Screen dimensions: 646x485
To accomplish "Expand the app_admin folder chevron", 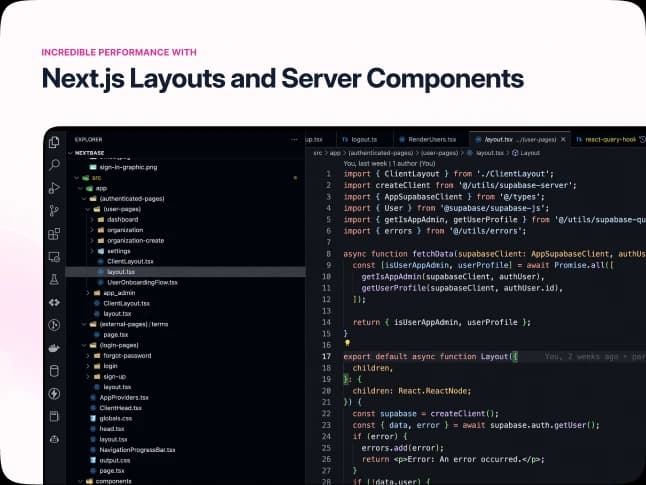I will pos(88,293).
